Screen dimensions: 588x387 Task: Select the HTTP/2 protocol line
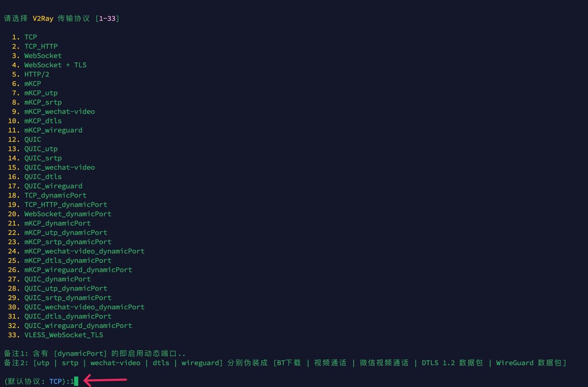(37, 74)
